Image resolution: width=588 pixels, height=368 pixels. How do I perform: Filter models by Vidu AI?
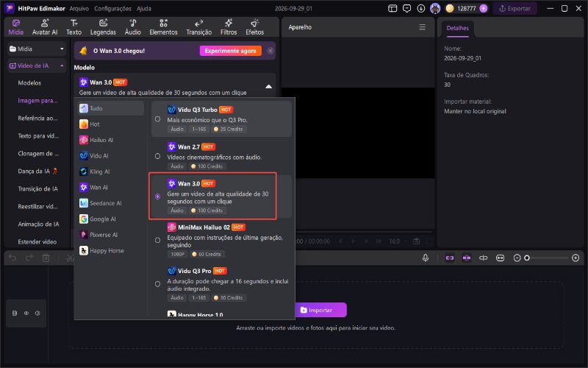click(111, 155)
